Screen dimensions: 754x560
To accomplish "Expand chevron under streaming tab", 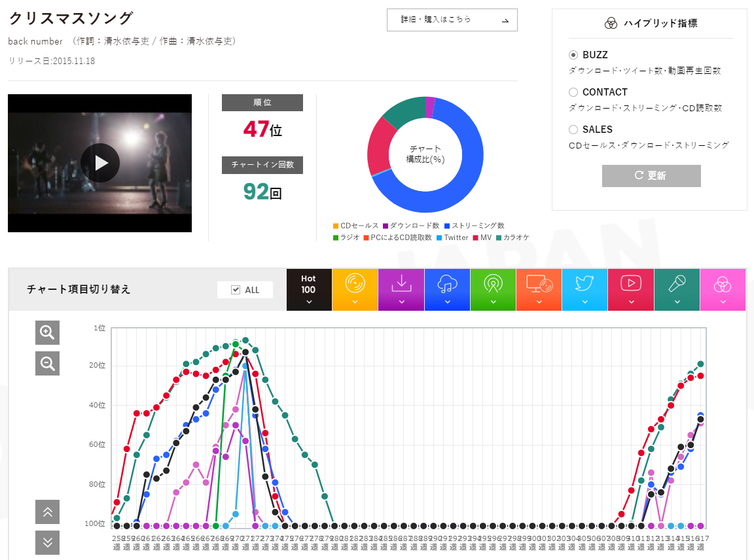I will [447, 302].
